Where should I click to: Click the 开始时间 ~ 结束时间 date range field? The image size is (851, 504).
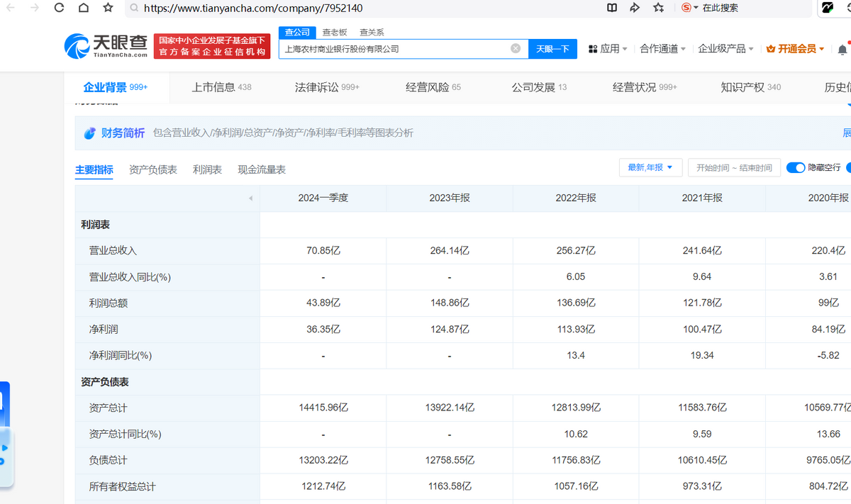coord(734,168)
